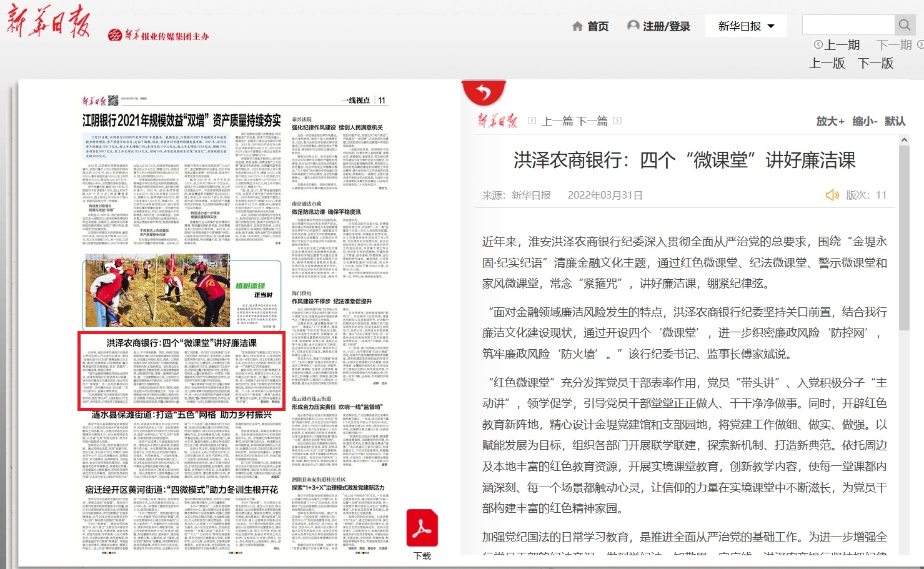Click the article vertical scrollbar thumb

click(904, 239)
